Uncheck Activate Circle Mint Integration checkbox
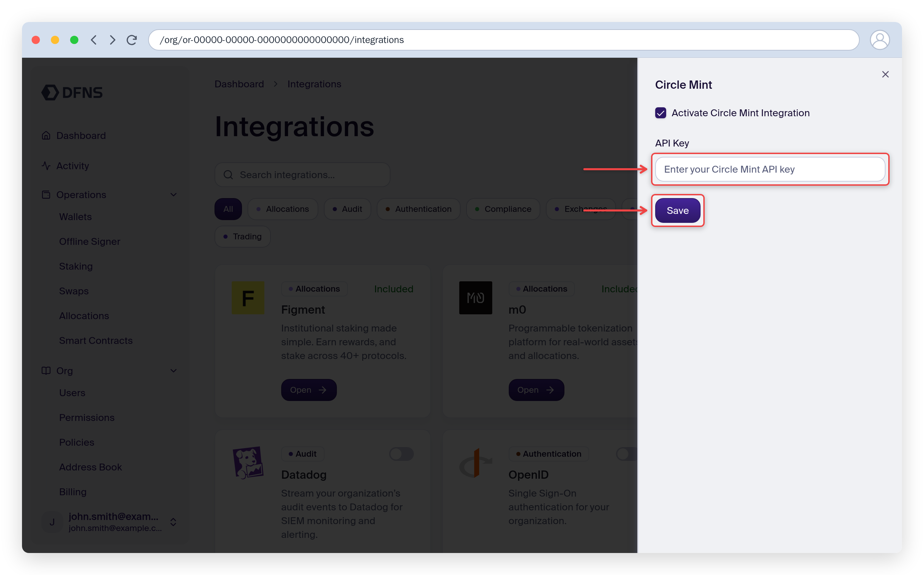Image resolution: width=924 pixels, height=575 pixels. pos(661,113)
